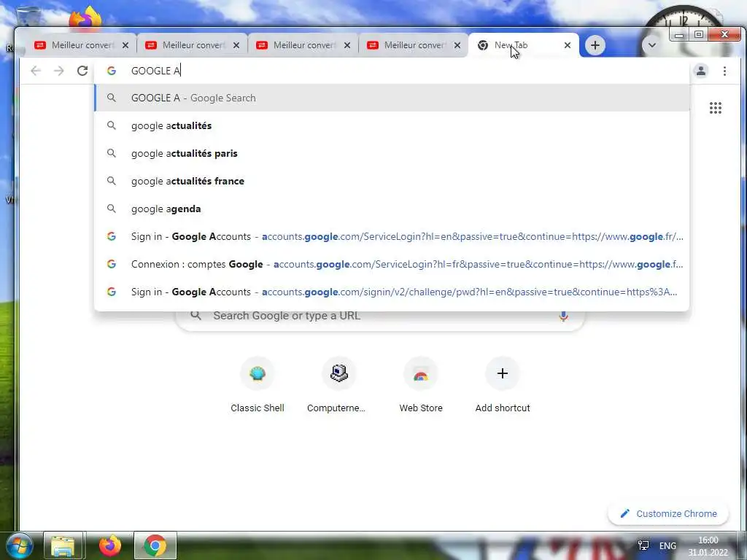
Task: Click the Add shortcut plus tile
Action: coord(503,386)
